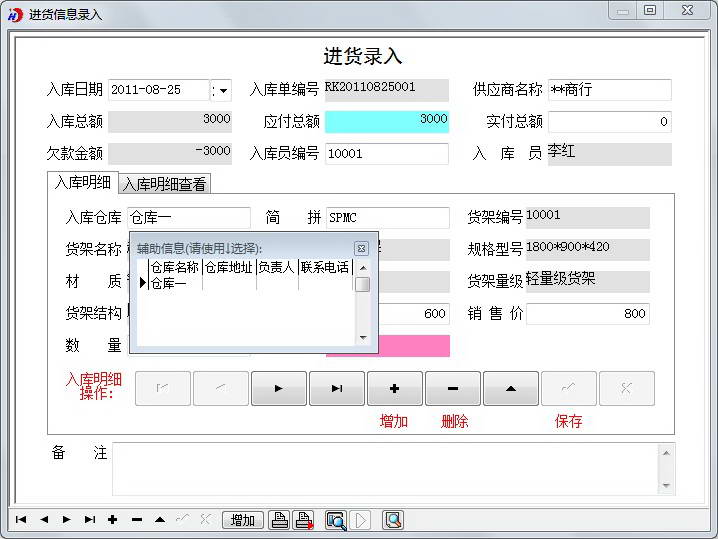Viewport: 718px width, 539px height.
Task: Click the 销售价 input field
Action: [x=588, y=314]
